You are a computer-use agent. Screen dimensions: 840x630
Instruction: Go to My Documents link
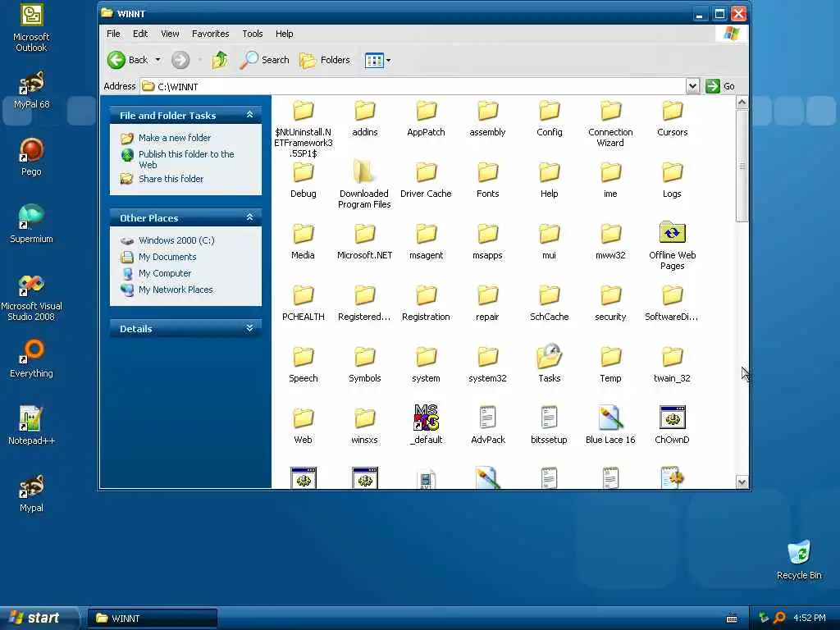click(167, 257)
